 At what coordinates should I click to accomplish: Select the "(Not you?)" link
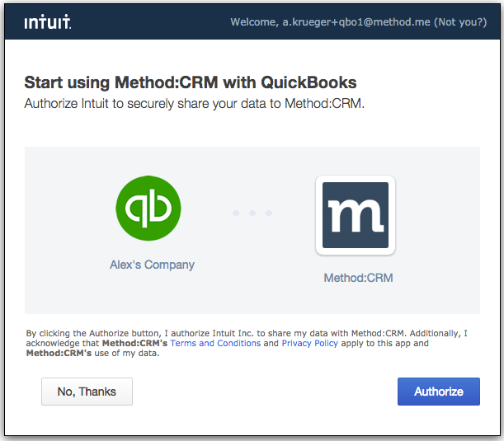pyautogui.click(x=460, y=22)
